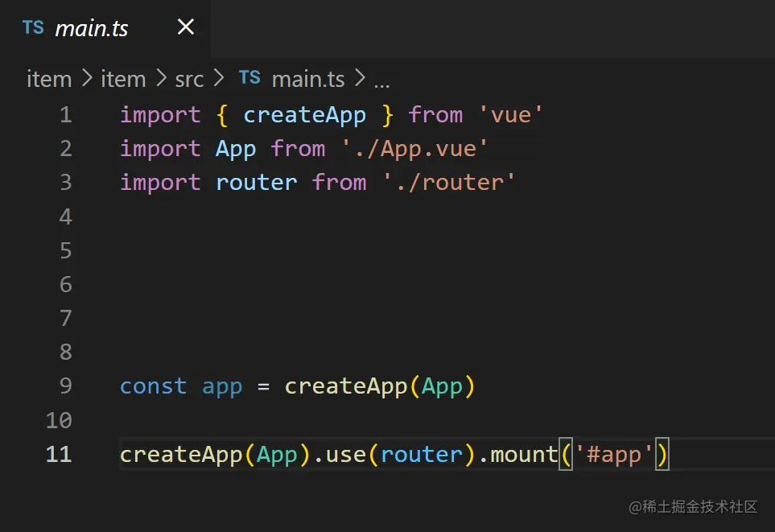The image size is (775, 532).
Task: Click 'router' identifier on line 3
Action: coord(257,183)
